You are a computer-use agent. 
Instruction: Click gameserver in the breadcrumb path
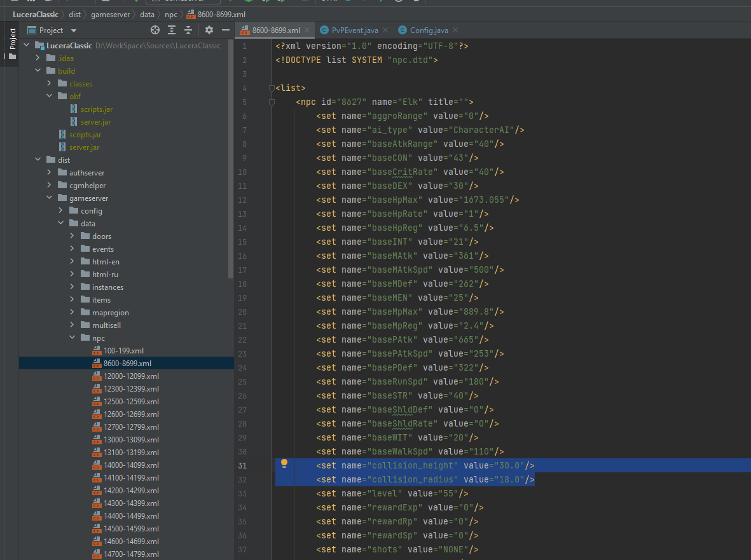[x=111, y=14]
